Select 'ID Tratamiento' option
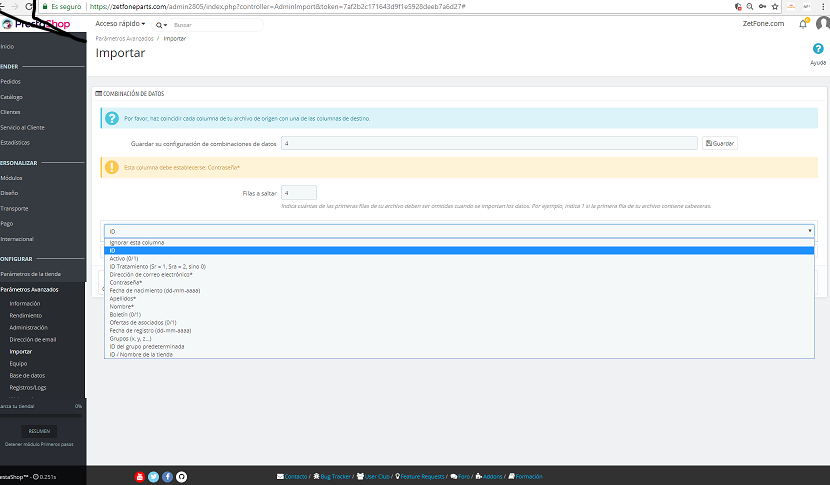This screenshot has width=830, height=485. pos(459,266)
